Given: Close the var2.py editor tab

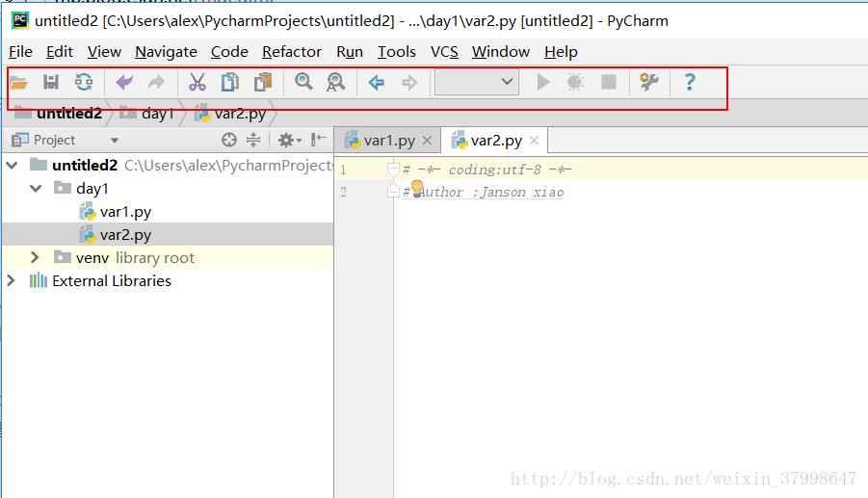Looking at the screenshot, I should [x=535, y=141].
